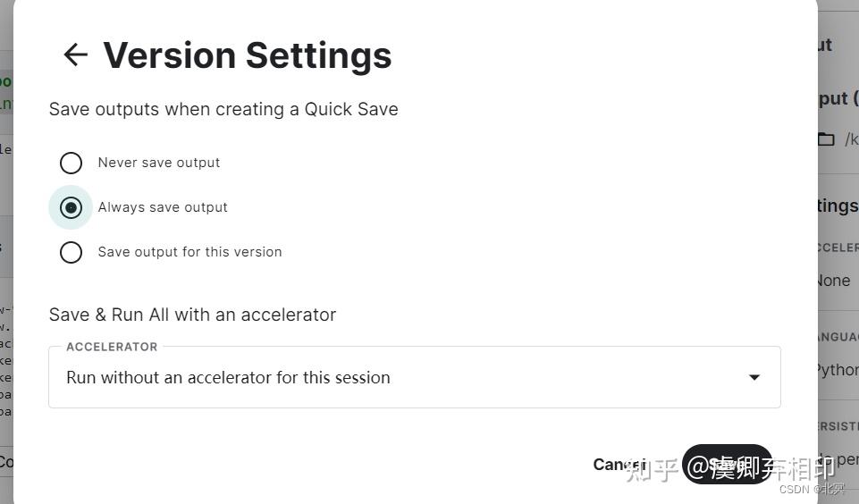Select Save output for this version radio
859x504 pixels.
tap(71, 252)
